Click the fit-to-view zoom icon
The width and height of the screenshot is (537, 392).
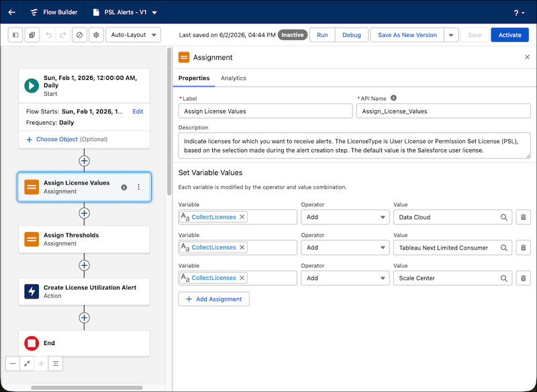(x=27, y=364)
